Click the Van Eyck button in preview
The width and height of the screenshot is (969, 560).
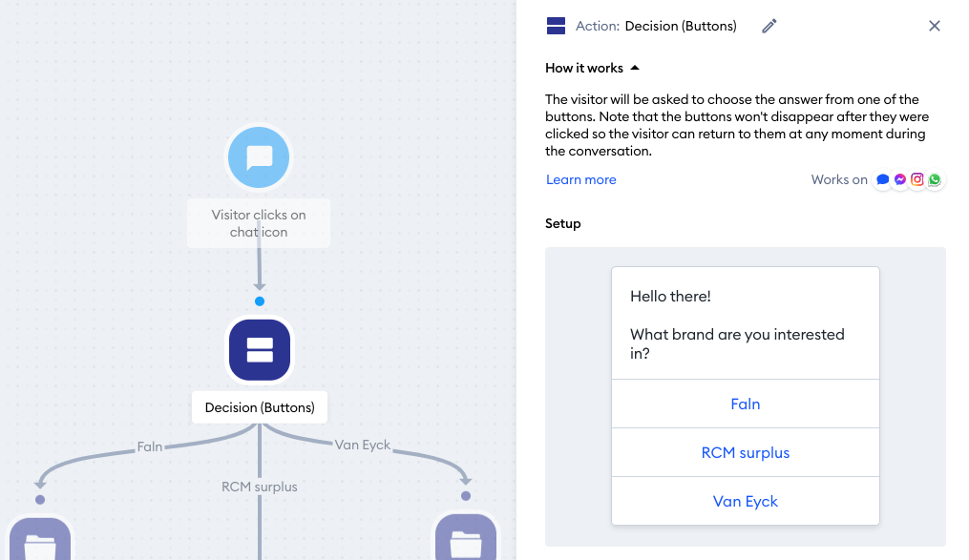[745, 502]
